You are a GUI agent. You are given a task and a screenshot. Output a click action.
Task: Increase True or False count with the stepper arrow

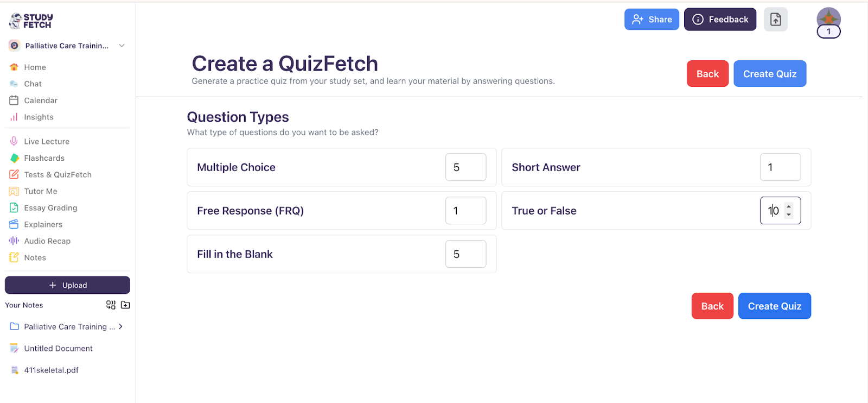[788, 207]
